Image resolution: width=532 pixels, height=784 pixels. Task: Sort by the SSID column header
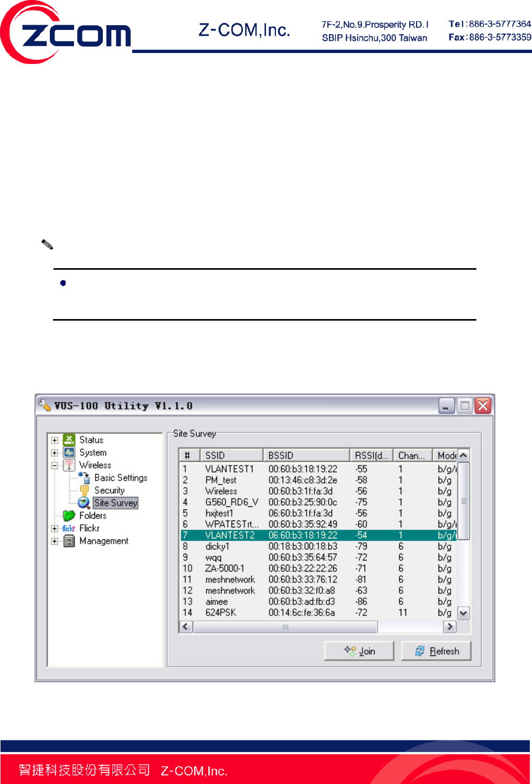coord(231,455)
